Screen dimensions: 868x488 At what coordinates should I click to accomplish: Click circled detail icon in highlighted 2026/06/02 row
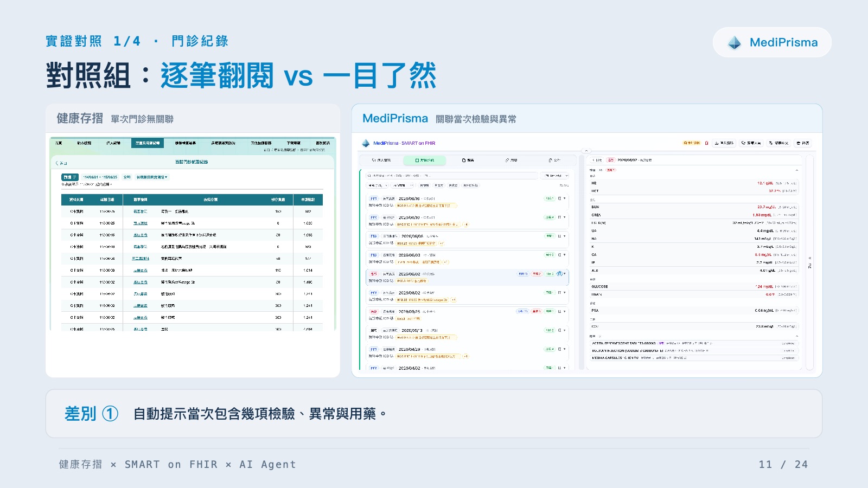559,274
